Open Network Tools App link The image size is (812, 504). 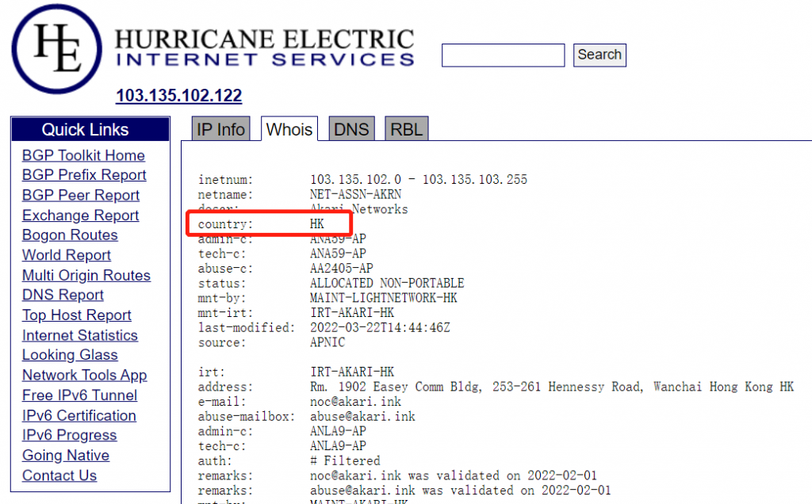(84, 375)
